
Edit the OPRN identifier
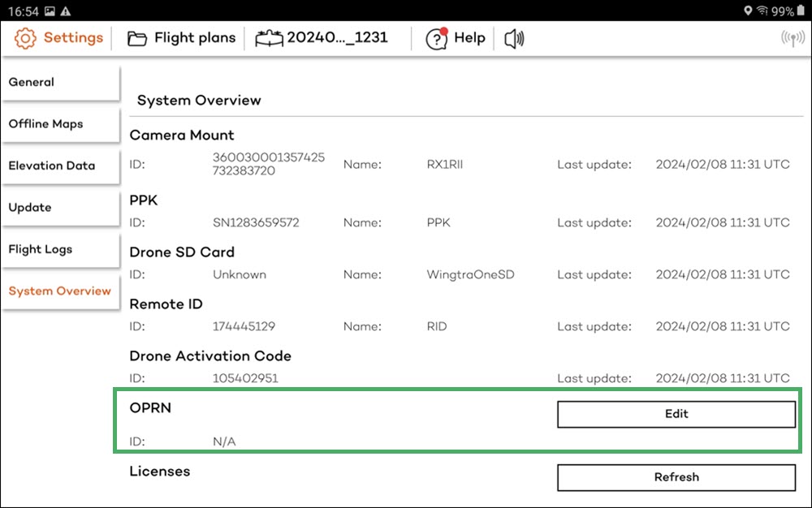tap(676, 414)
